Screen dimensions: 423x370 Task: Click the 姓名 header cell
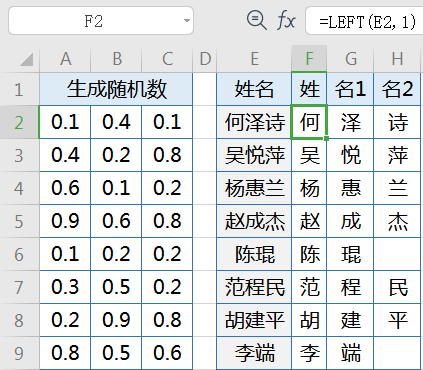(x=254, y=90)
